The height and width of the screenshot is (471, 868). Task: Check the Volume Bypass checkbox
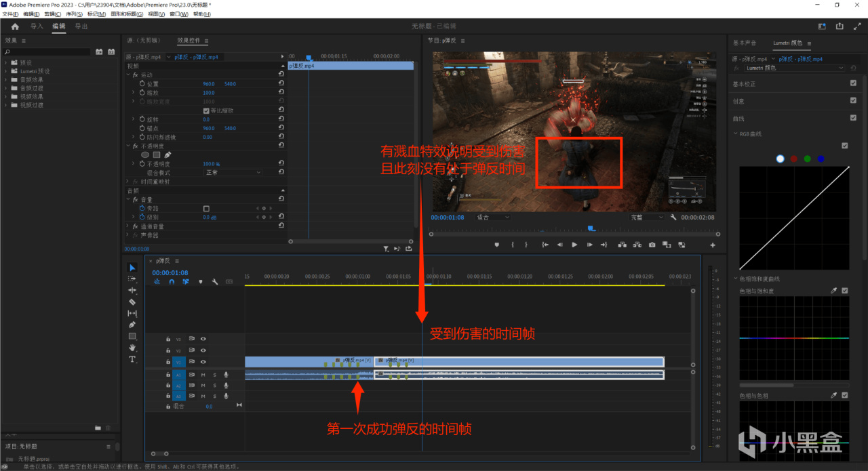[206, 208]
